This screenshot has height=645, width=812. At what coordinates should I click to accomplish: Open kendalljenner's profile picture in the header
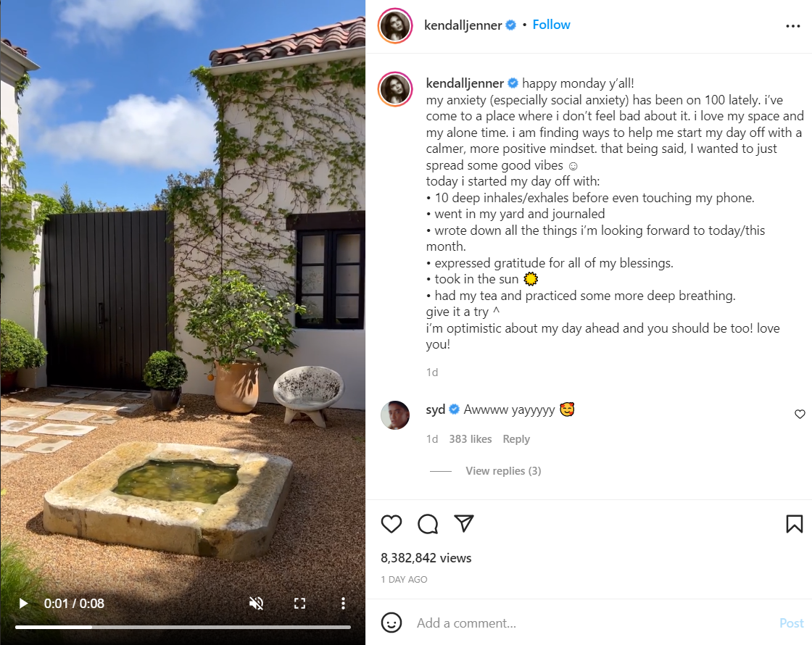[x=395, y=25]
